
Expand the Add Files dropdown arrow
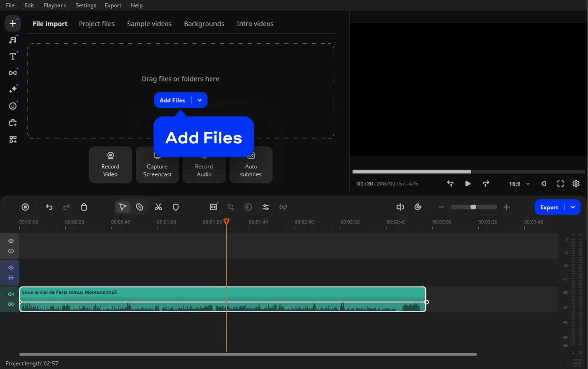pos(200,100)
